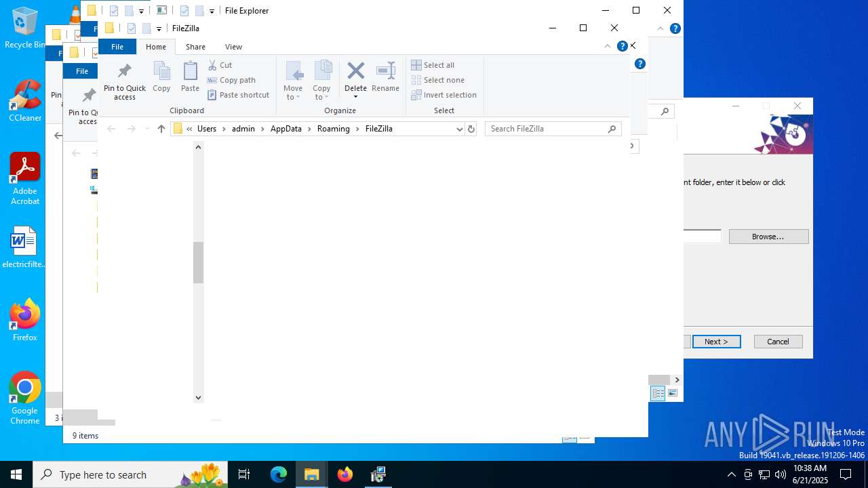
Task: Click the installer destination folder field
Action: (x=702, y=237)
